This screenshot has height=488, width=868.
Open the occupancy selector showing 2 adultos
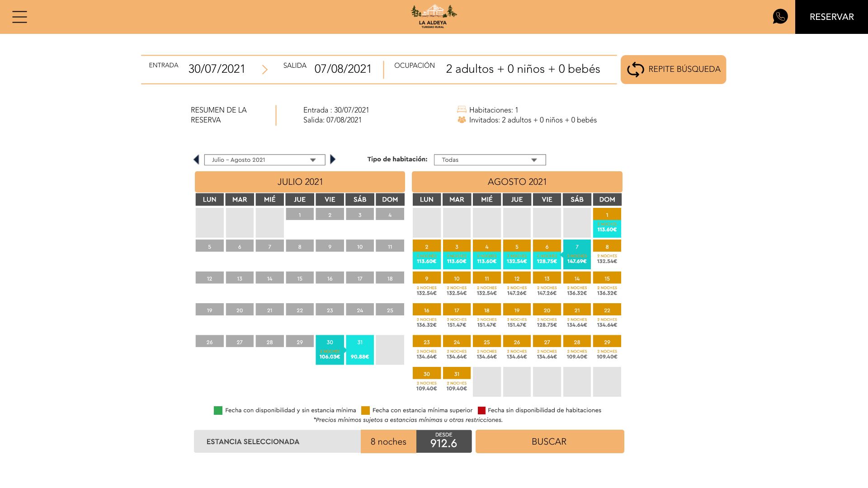(523, 69)
